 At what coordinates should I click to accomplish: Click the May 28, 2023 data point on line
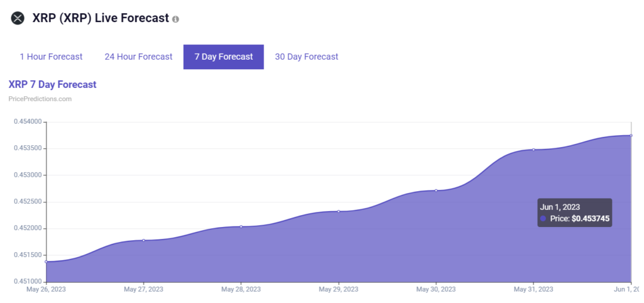pyautogui.click(x=241, y=226)
